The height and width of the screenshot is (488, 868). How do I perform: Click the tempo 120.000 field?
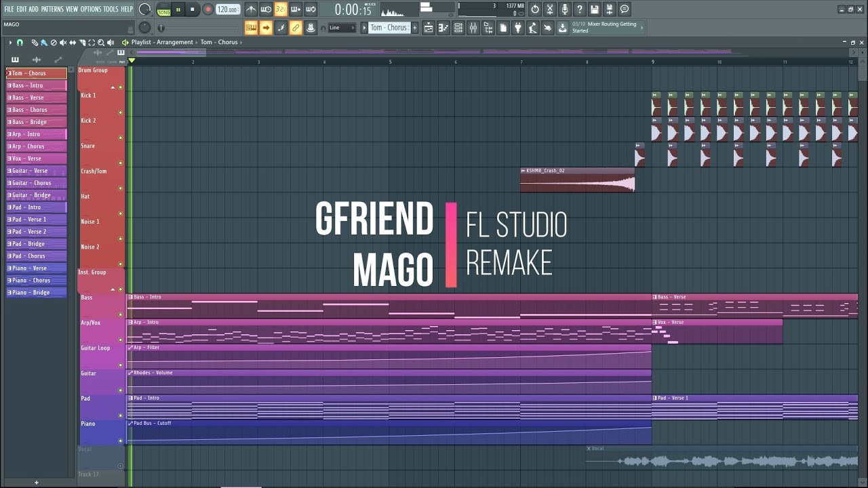[x=228, y=9]
